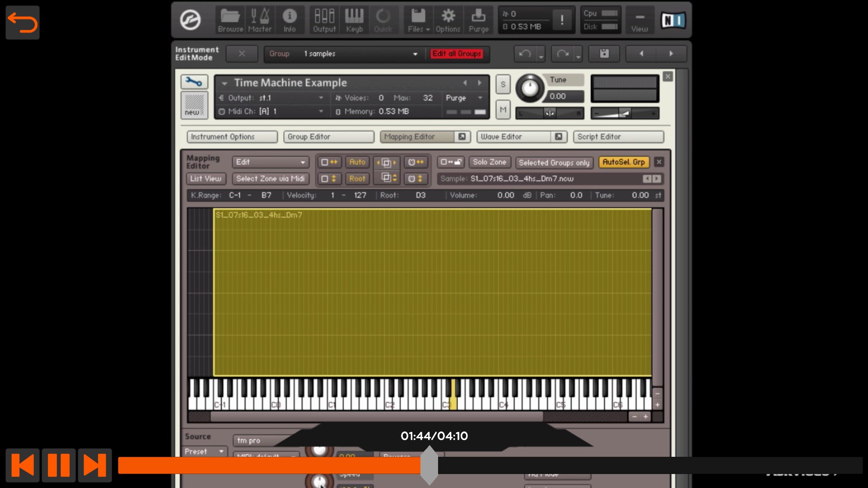
Task: Open the Info pane
Action: 290,20
